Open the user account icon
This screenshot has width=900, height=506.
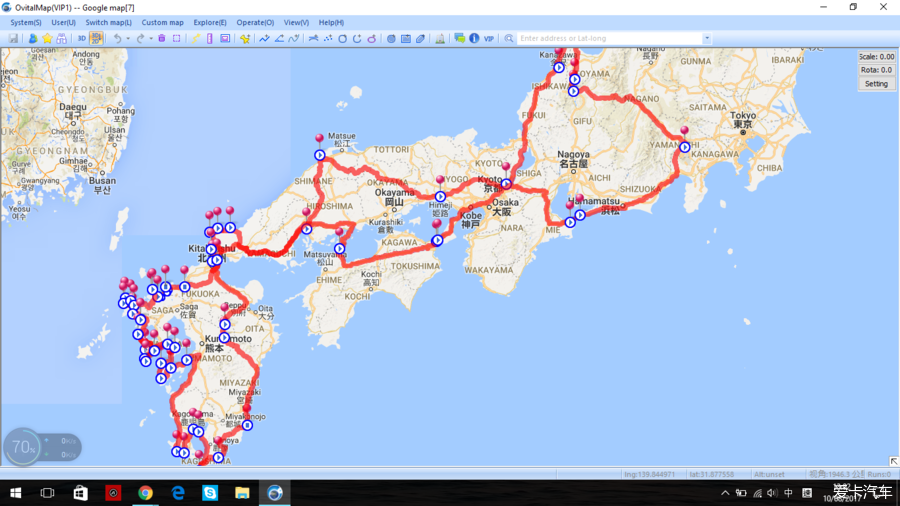33,38
